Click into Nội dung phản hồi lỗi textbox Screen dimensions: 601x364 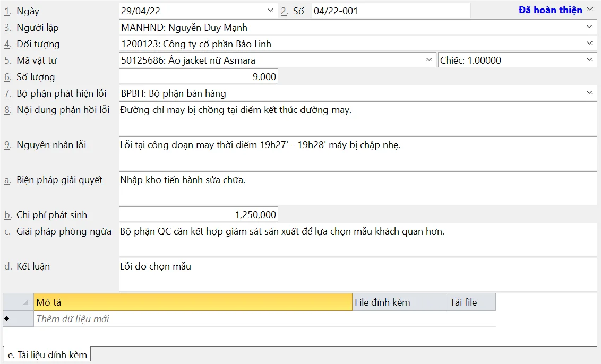click(358, 119)
